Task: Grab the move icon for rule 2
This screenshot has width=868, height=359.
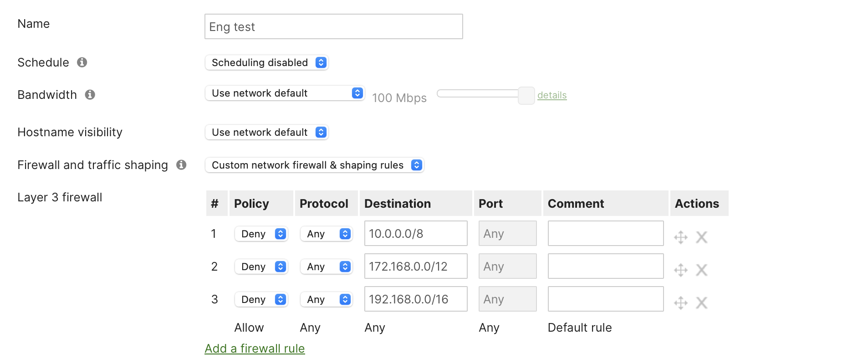Action: (681, 270)
